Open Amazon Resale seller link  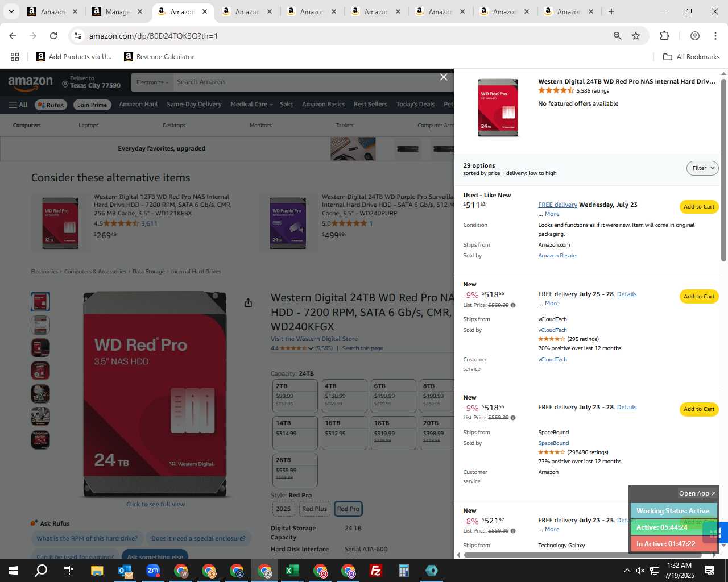[x=557, y=256]
